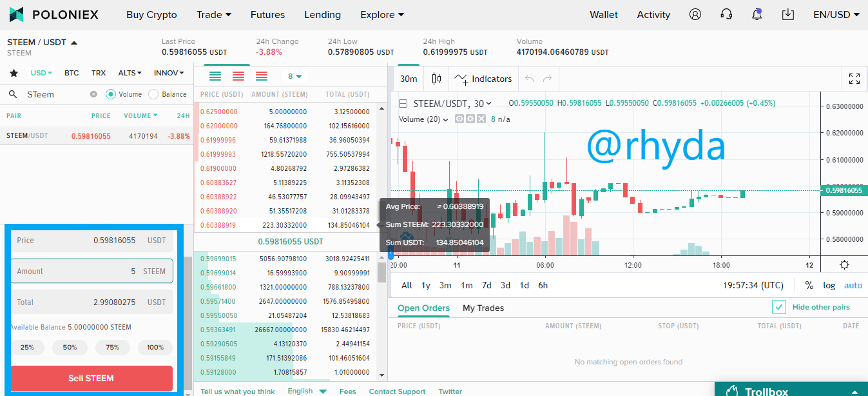868x396 pixels.
Task: Open candlestick chart style selector
Action: [x=436, y=79]
